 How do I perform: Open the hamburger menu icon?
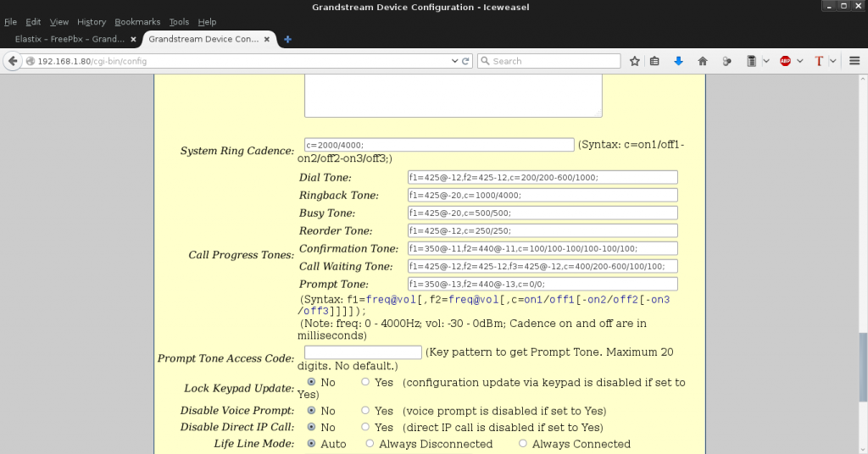[x=854, y=61]
